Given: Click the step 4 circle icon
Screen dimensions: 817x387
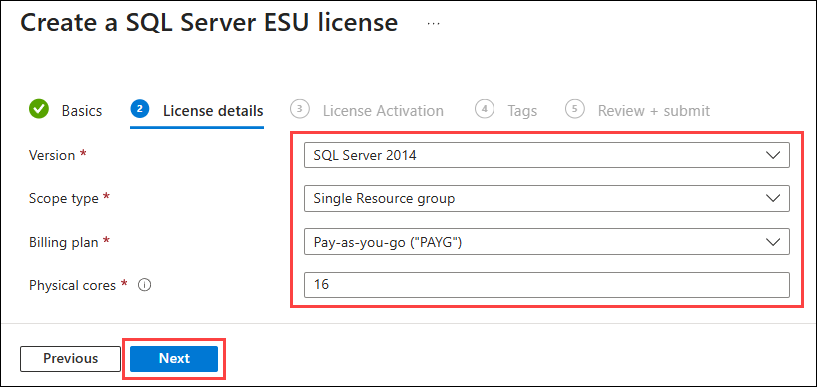Looking at the screenshot, I should click(x=485, y=109).
